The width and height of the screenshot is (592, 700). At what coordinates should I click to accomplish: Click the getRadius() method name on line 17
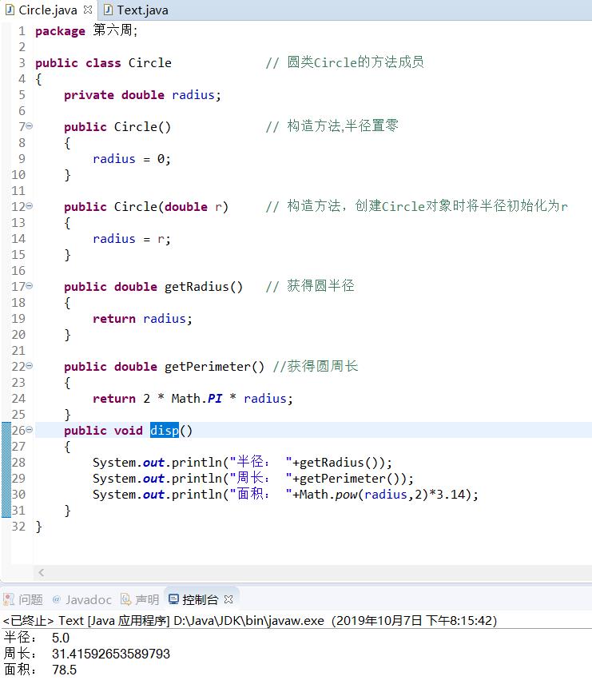204,287
